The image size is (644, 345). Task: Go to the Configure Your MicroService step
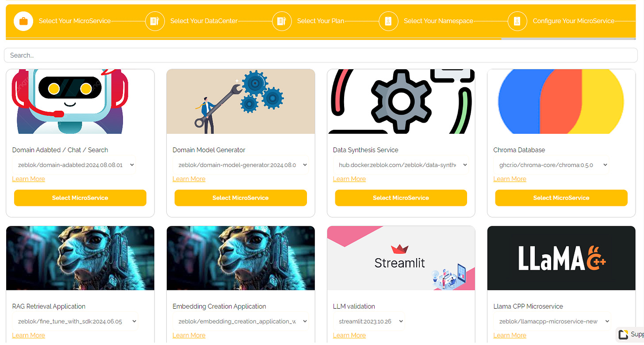574,21
